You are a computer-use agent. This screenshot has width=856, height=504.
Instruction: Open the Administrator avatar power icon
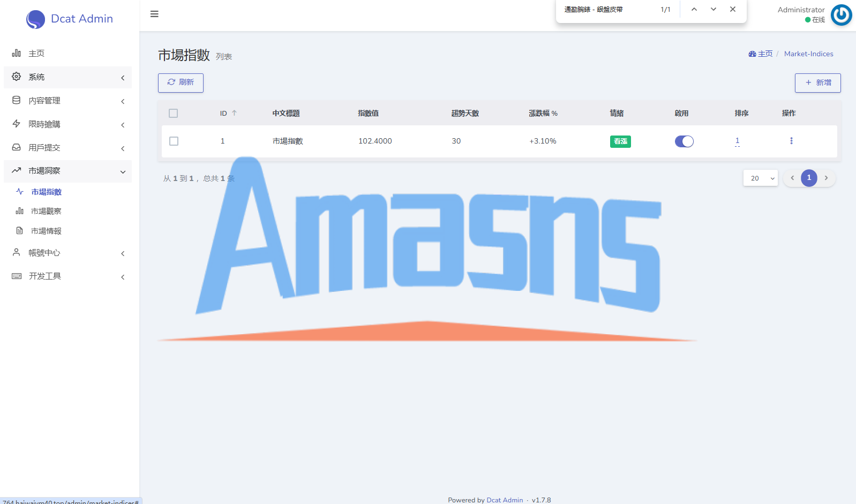point(841,15)
